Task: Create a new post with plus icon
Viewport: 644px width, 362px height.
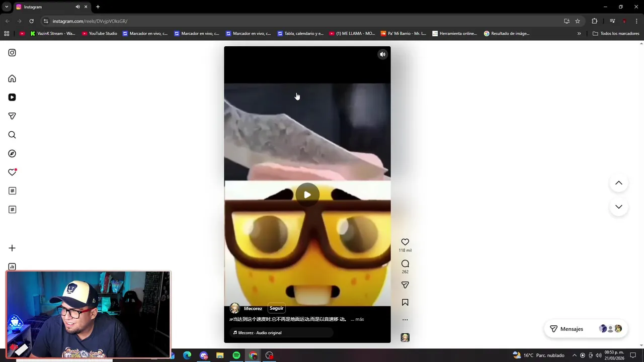Action: point(12,248)
